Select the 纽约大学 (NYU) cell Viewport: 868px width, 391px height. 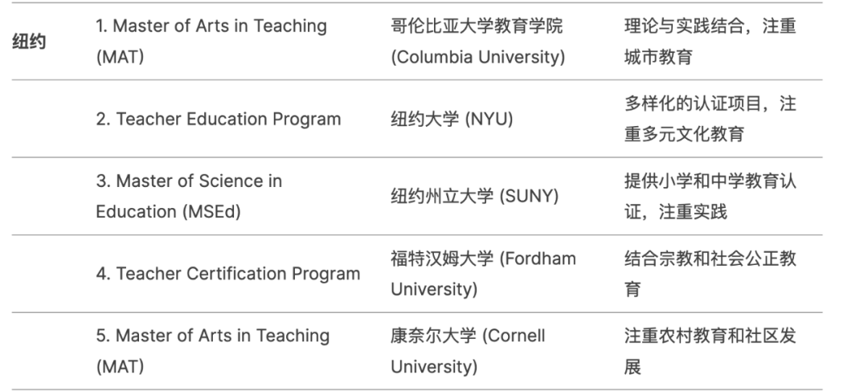[x=452, y=119]
